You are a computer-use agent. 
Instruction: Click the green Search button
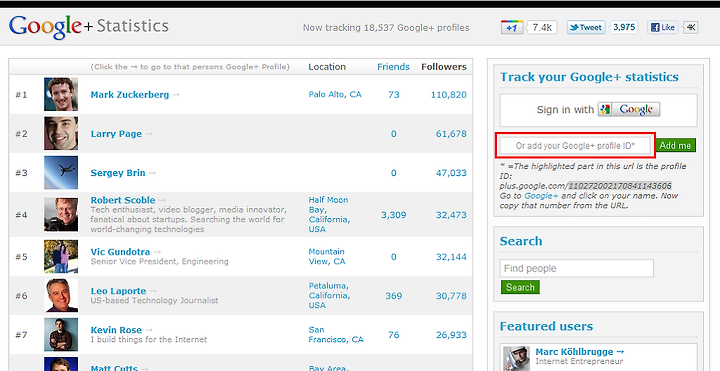tap(520, 287)
